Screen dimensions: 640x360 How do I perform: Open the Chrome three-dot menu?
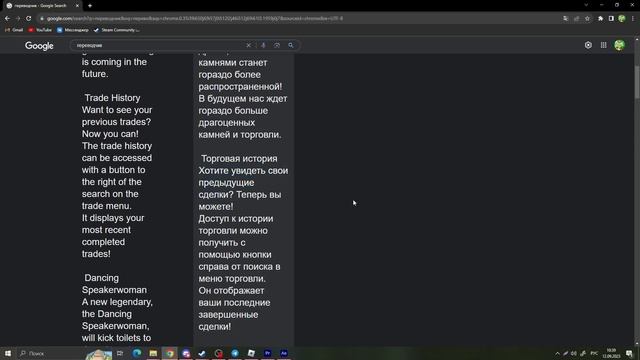coord(633,18)
